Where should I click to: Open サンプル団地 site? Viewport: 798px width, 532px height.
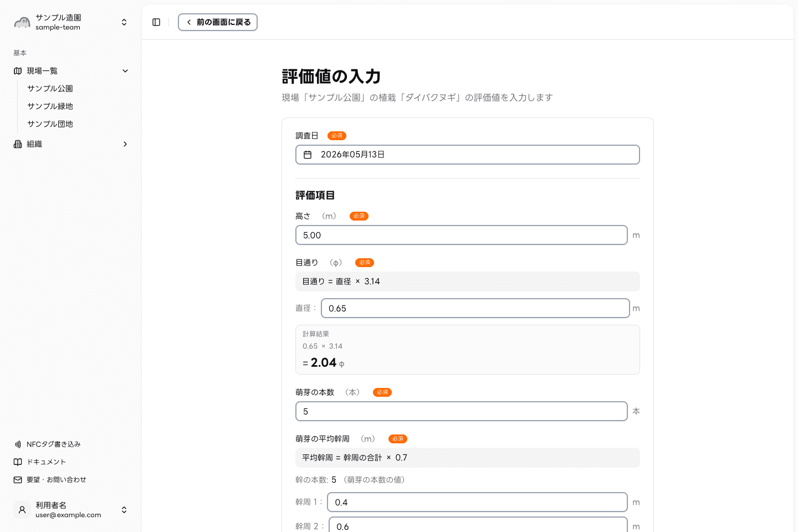50,124
